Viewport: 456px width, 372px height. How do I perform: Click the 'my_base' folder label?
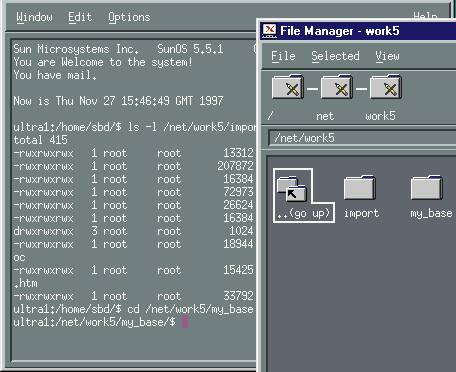[x=431, y=213]
